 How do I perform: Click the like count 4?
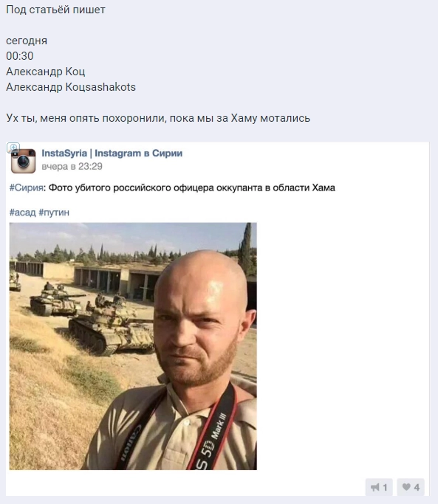(x=417, y=488)
